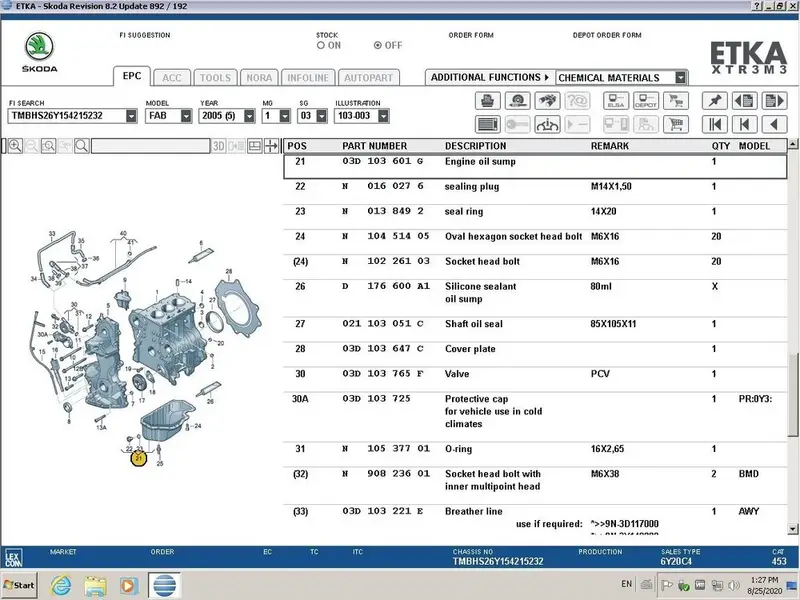Click the binoculars search icon
The height and width of the screenshot is (600, 800).
(x=547, y=101)
